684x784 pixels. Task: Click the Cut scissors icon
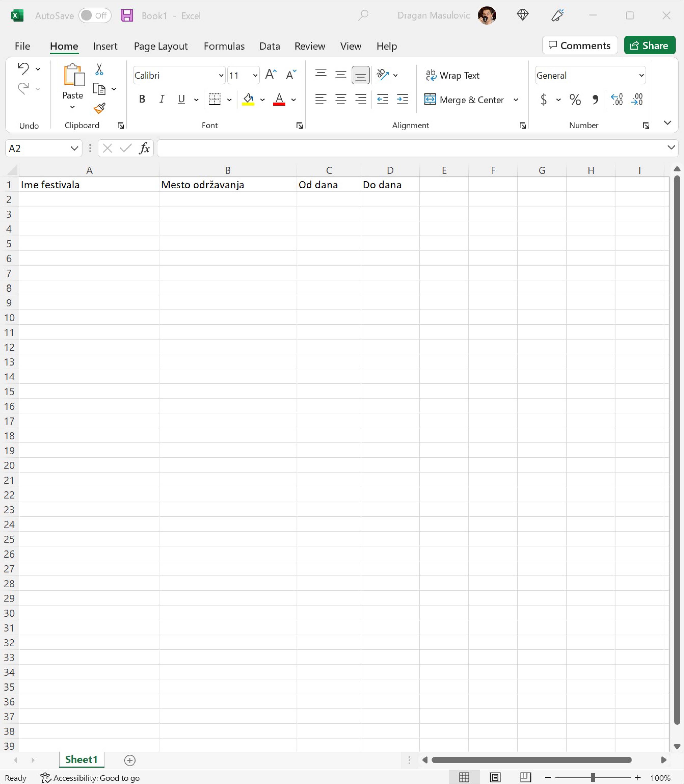click(x=99, y=69)
